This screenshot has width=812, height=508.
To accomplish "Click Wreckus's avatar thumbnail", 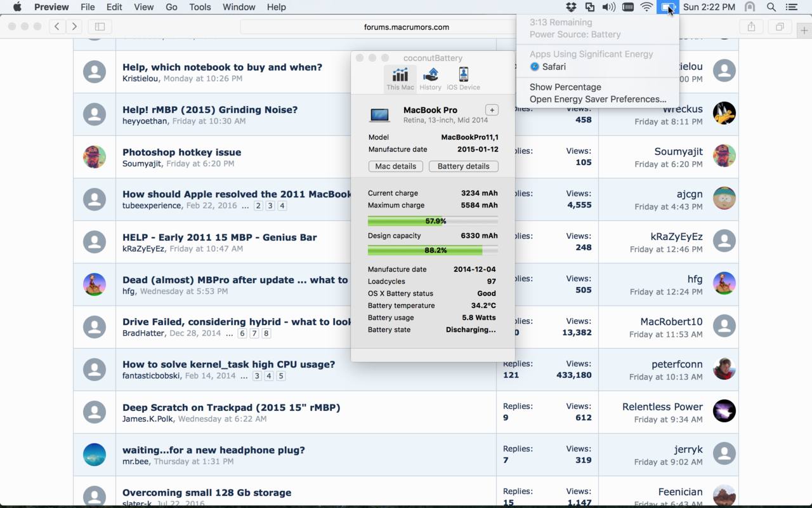I will click(x=724, y=113).
